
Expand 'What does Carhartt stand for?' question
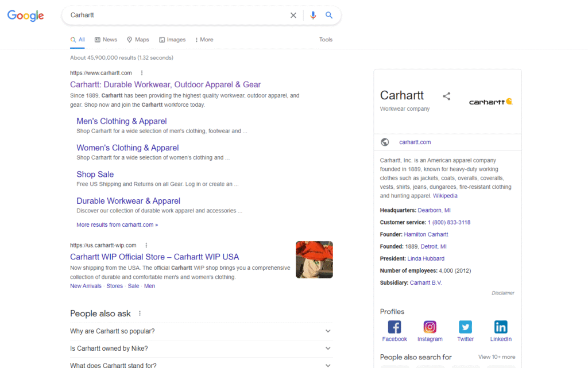click(201, 365)
